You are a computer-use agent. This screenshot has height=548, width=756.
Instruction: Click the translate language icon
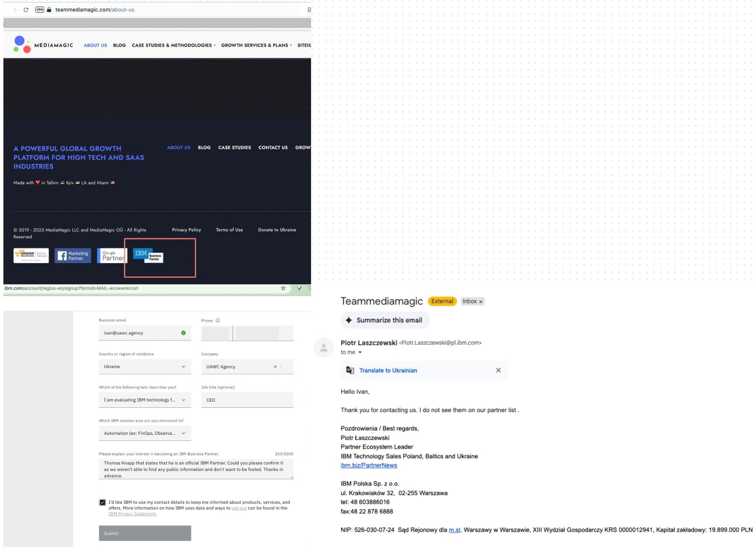click(350, 371)
